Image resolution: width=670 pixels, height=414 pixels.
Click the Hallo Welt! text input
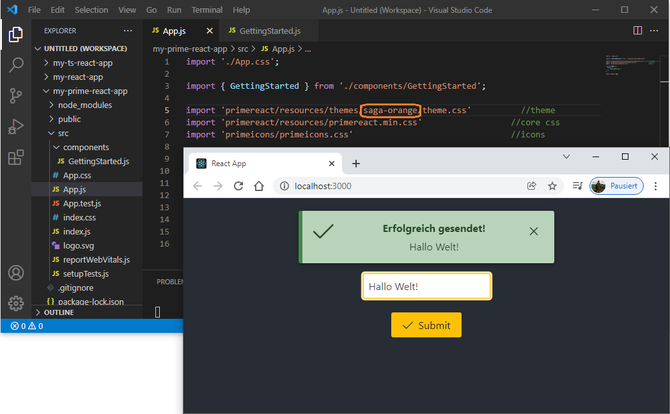[x=426, y=286]
